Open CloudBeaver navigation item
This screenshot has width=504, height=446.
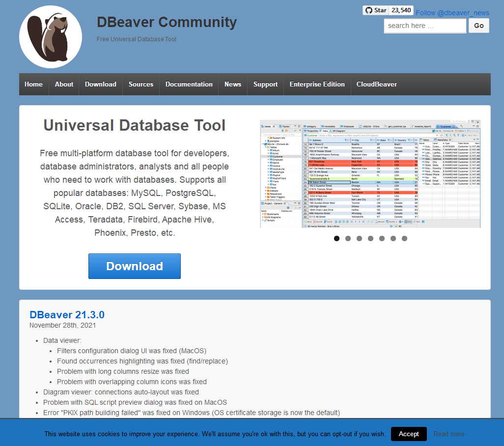pyautogui.click(x=377, y=84)
